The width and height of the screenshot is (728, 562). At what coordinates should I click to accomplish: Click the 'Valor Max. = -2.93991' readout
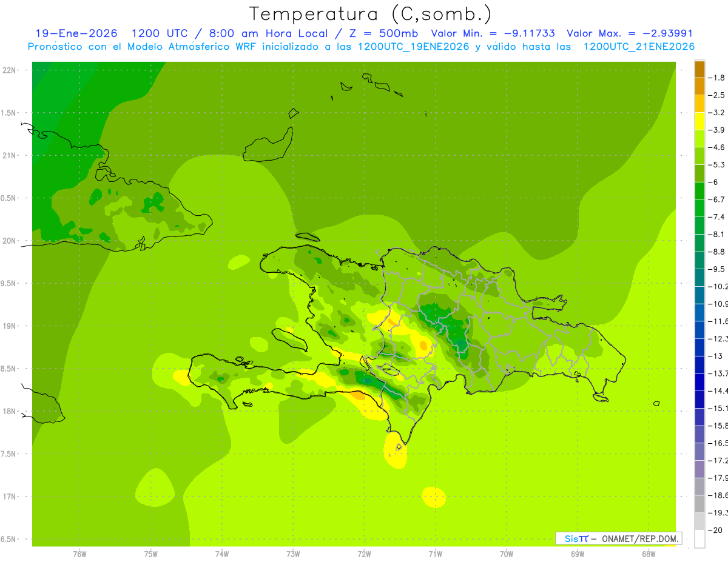[630, 34]
